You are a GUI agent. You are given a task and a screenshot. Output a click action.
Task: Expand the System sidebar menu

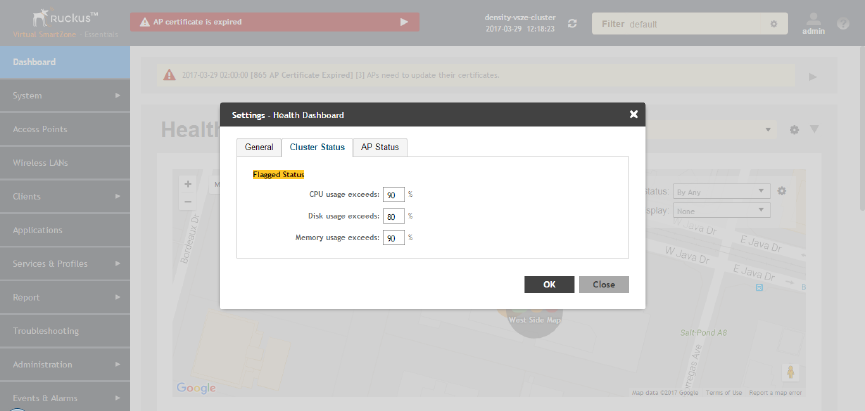pyautogui.click(x=65, y=95)
